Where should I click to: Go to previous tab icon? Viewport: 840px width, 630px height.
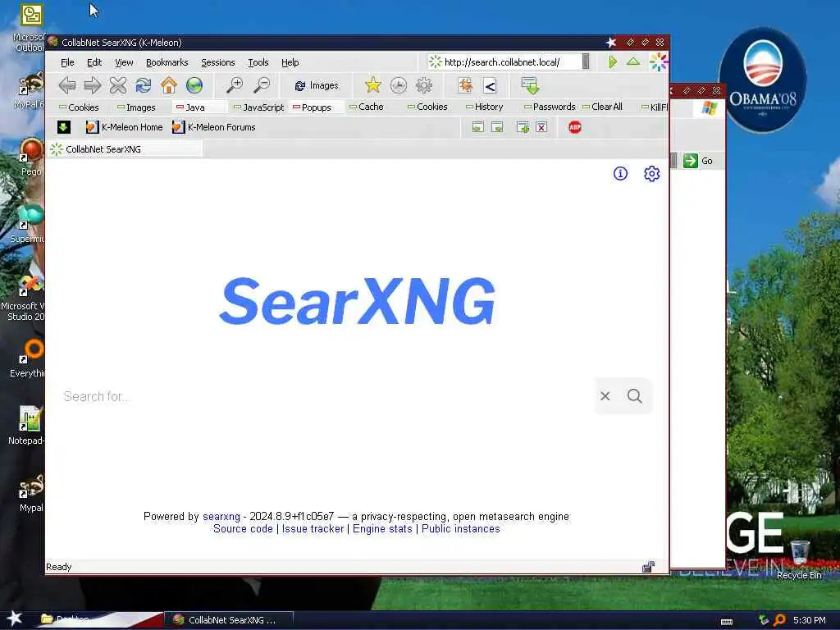[x=478, y=127]
